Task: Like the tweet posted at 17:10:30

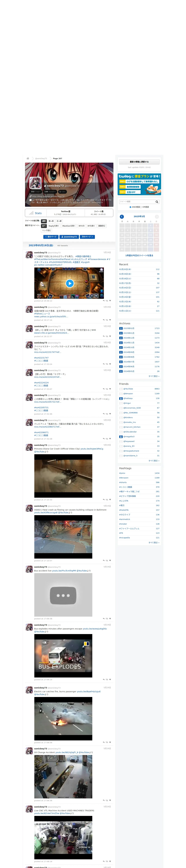Action: tap(110, 500)
